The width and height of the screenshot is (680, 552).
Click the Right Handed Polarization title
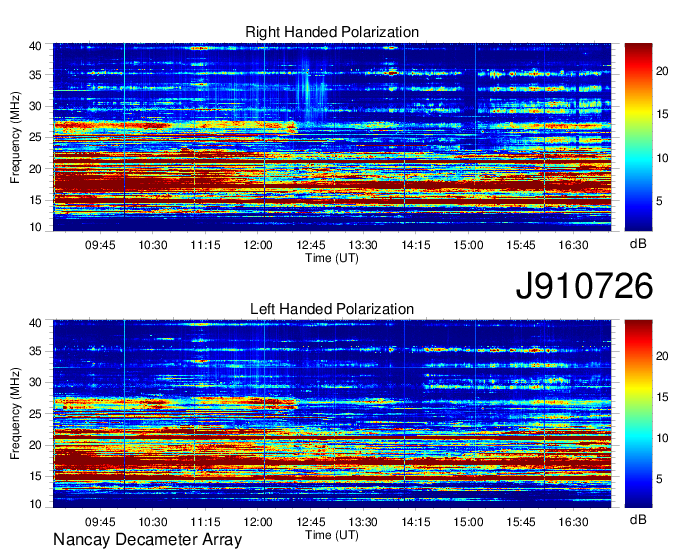(332, 32)
